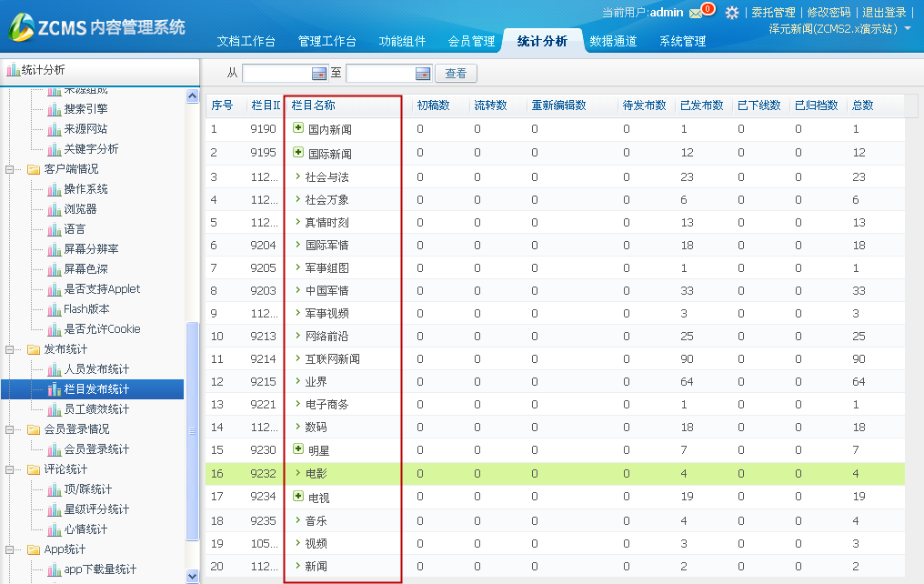
Task: Click the 退出登录 link
Action: click(884, 13)
